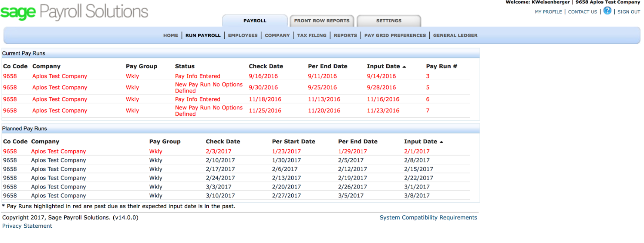Image resolution: width=644 pixels, height=243 pixels.
Task: Open Pay Grid Preferences
Action: (x=395, y=35)
